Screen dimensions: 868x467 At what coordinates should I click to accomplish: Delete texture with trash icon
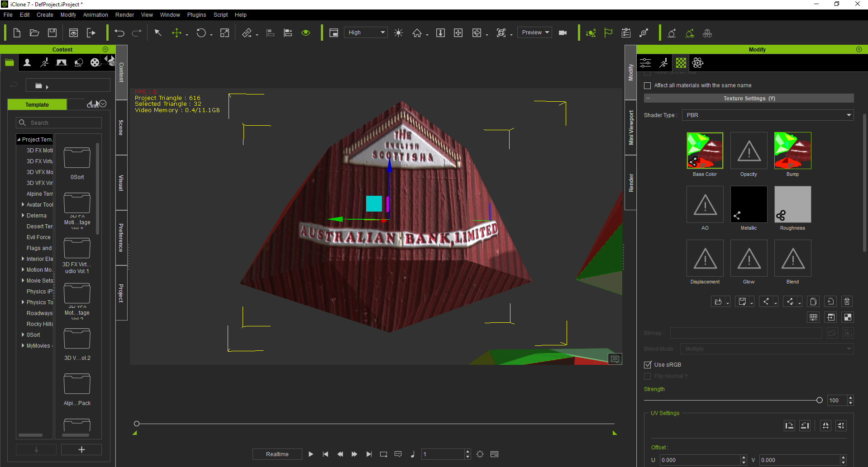(x=847, y=302)
